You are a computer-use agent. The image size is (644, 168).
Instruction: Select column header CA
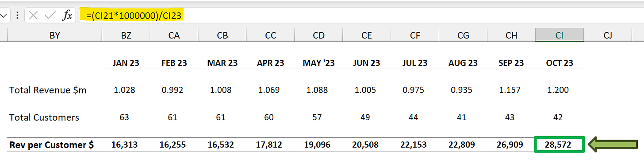point(174,35)
